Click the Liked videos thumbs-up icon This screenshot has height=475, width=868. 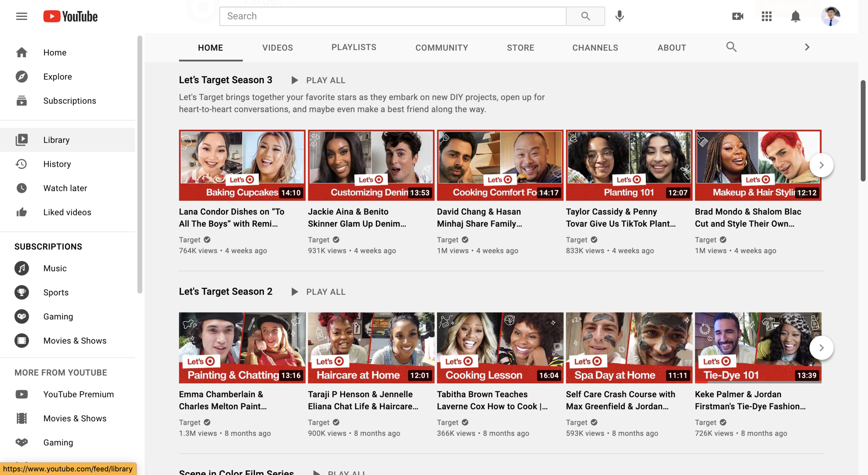pos(22,212)
